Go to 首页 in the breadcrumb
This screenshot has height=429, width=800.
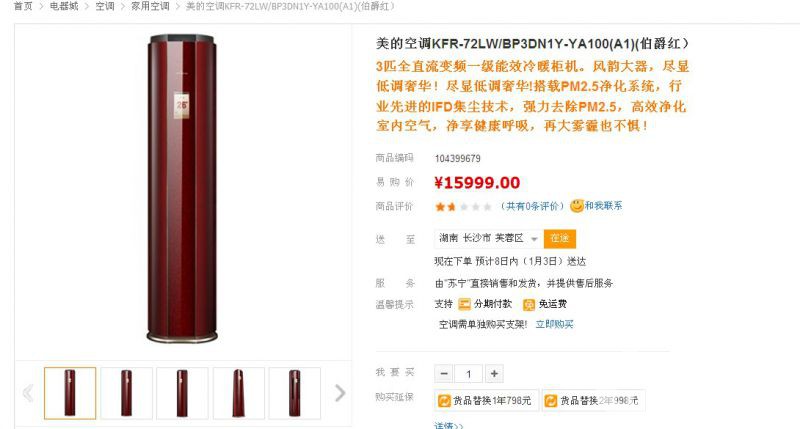coord(23,6)
